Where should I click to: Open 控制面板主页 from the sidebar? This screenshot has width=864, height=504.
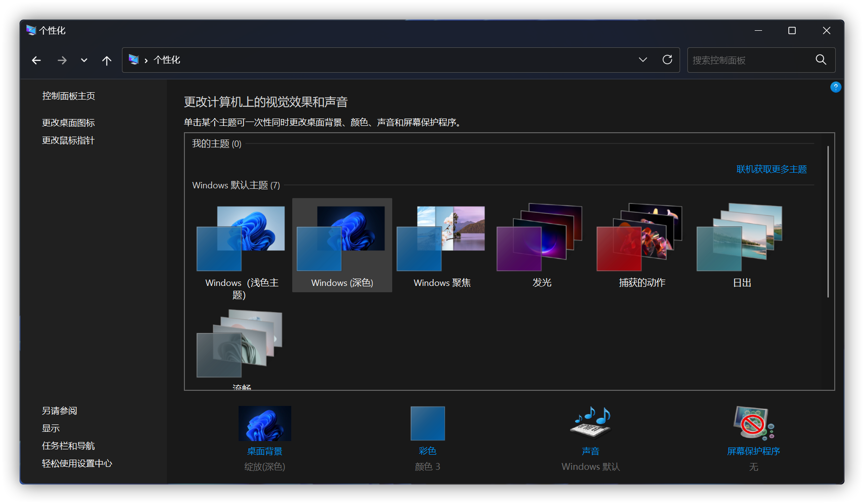pos(67,96)
